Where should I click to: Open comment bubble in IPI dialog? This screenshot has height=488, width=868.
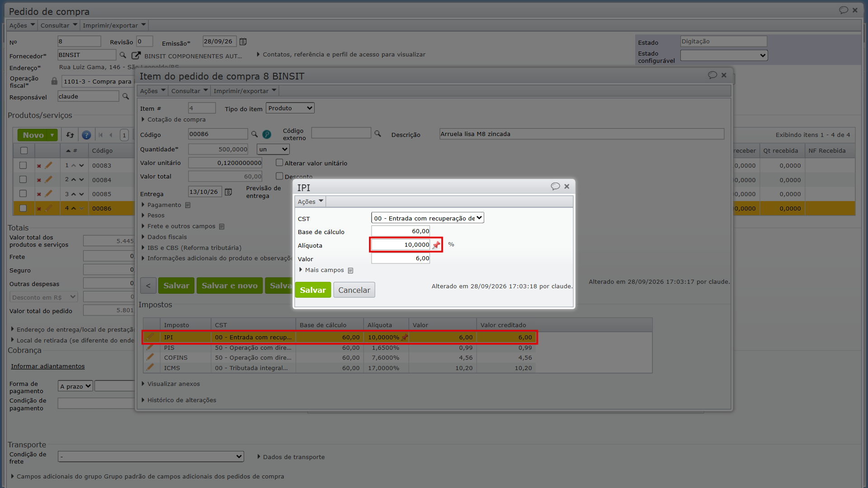click(555, 186)
